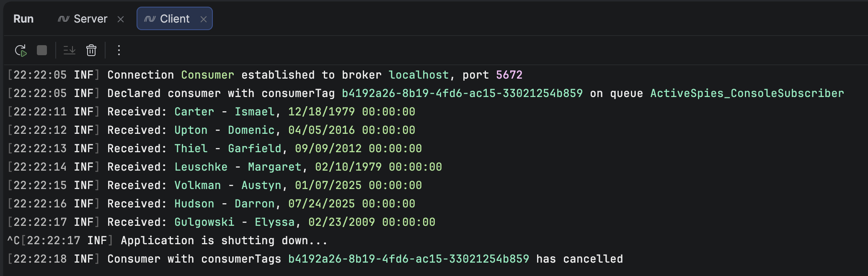The image size is (868, 276).
Task: Clear all console output with trash icon
Action: coord(91,51)
